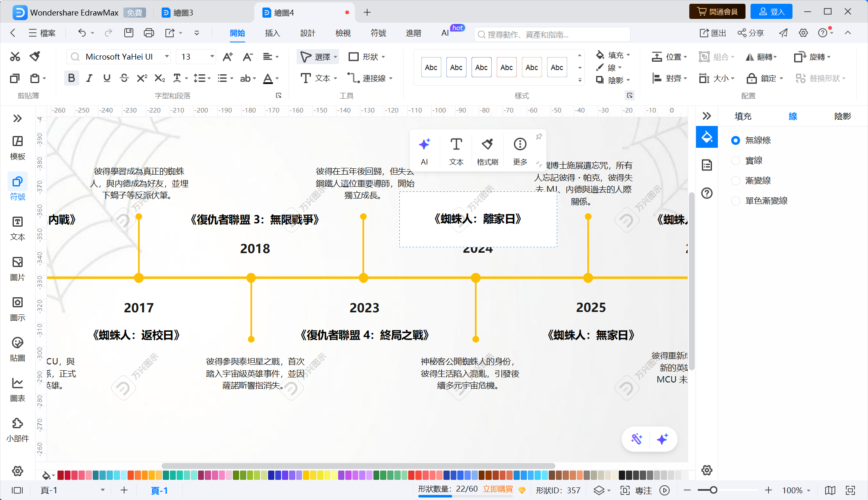868x500 pixels.
Task: Click the Save icon in quick toolbar
Action: pyautogui.click(x=129, y=33)
